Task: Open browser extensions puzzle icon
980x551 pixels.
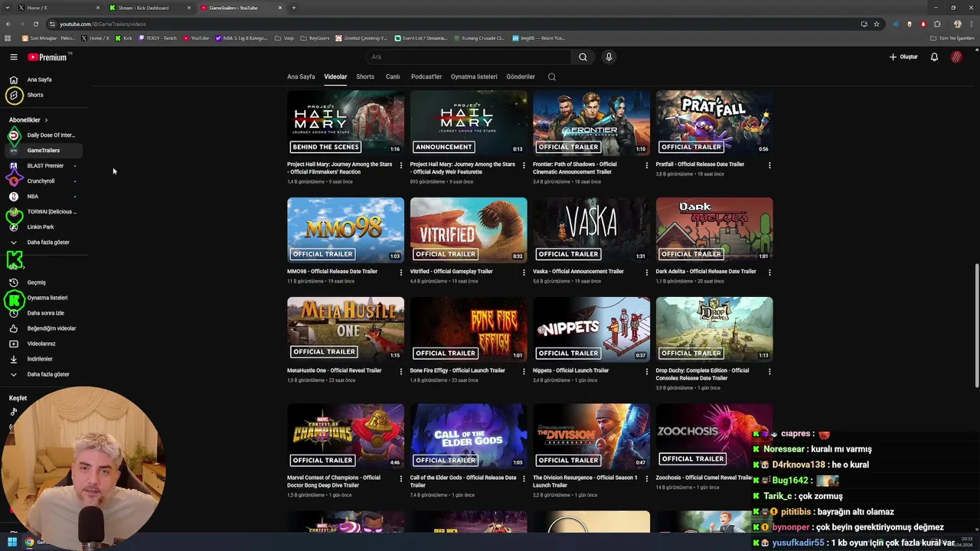Action: 937,24
